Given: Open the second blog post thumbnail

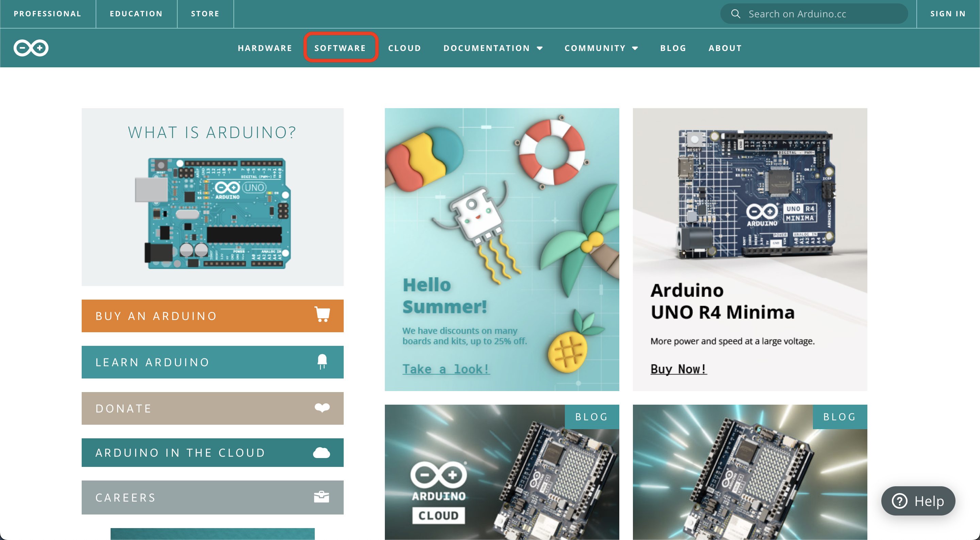Looking at the screenshot, I should (750, 472).
